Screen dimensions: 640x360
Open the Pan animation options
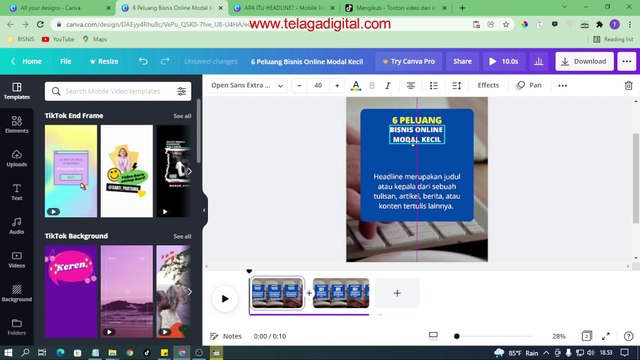tap(529, 85)
